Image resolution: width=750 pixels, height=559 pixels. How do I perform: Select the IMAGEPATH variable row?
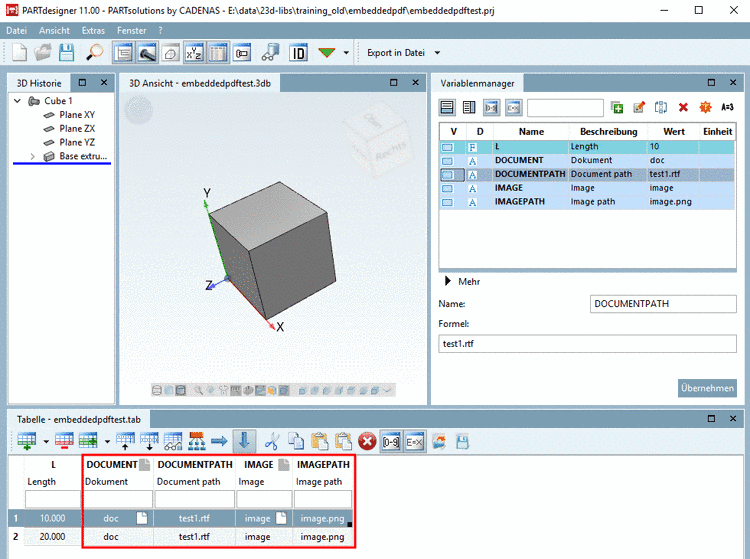[x=587, y=202]
